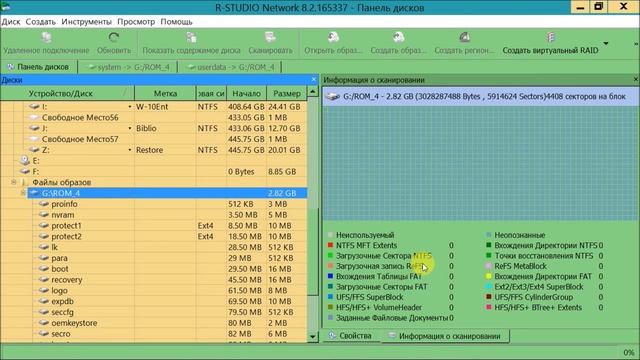Click the boot partition icon
Image resolution: width=640 pixels, height=360 pixels.
[44, 269]
